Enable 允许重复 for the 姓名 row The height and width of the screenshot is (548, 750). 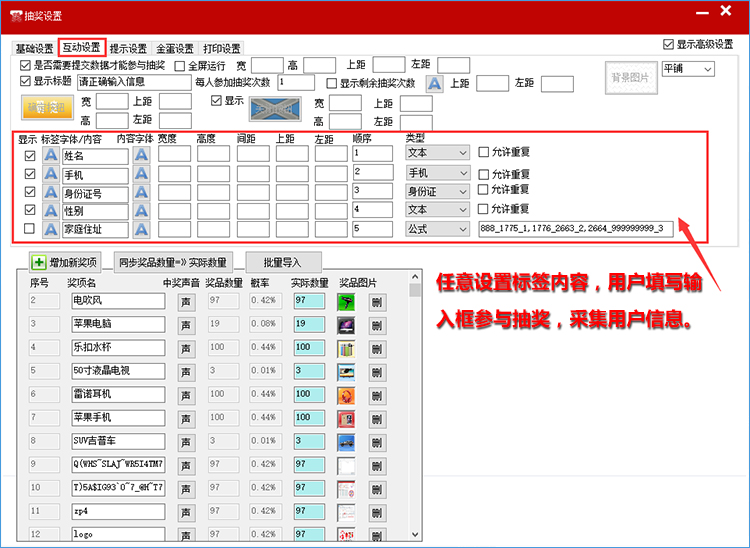tap(484, 153)
